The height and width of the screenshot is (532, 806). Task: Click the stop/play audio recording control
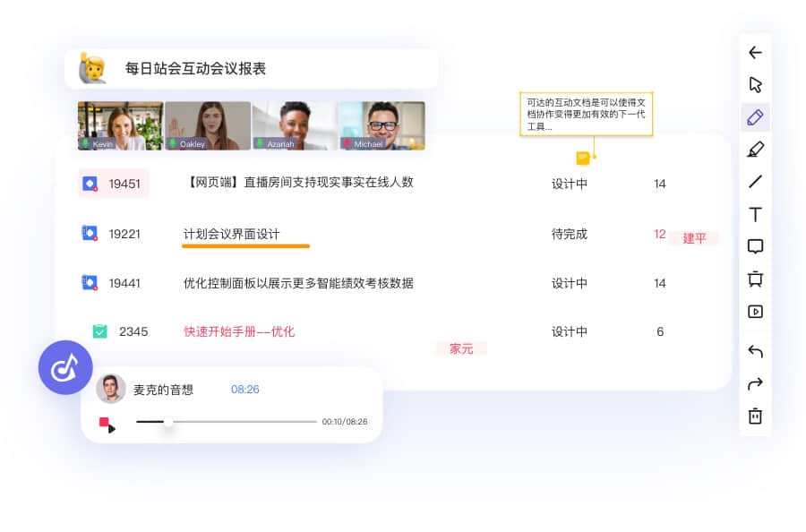point(107,425)
